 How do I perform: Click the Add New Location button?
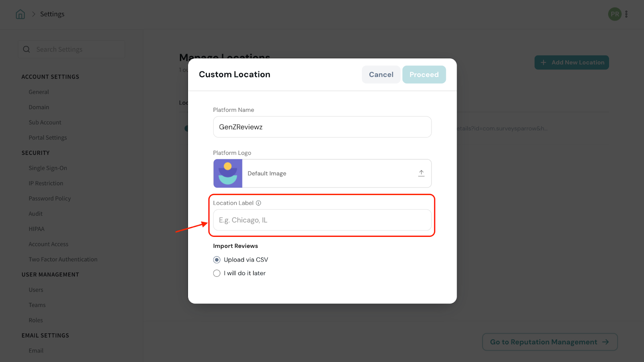(x=572, y=62)
